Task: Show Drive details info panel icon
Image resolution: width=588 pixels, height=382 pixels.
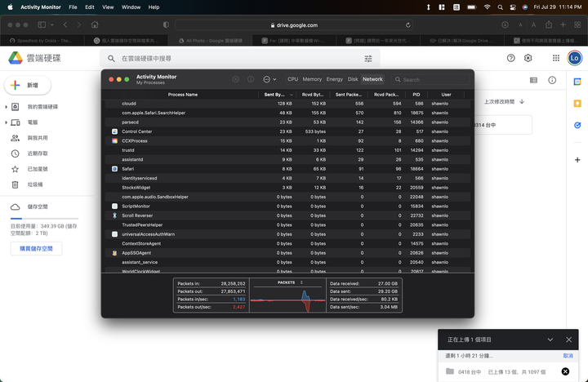Action: tap(552, 80)
